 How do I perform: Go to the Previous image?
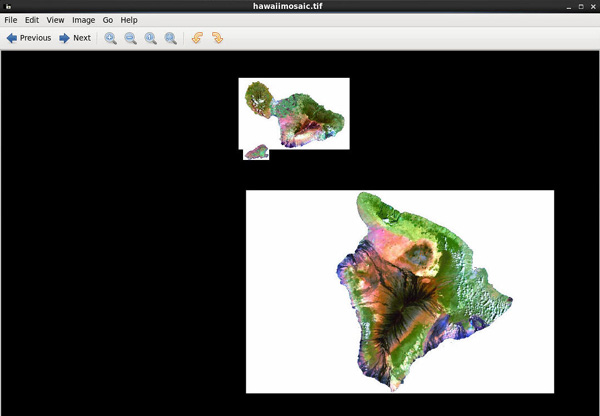click(29, 38)
